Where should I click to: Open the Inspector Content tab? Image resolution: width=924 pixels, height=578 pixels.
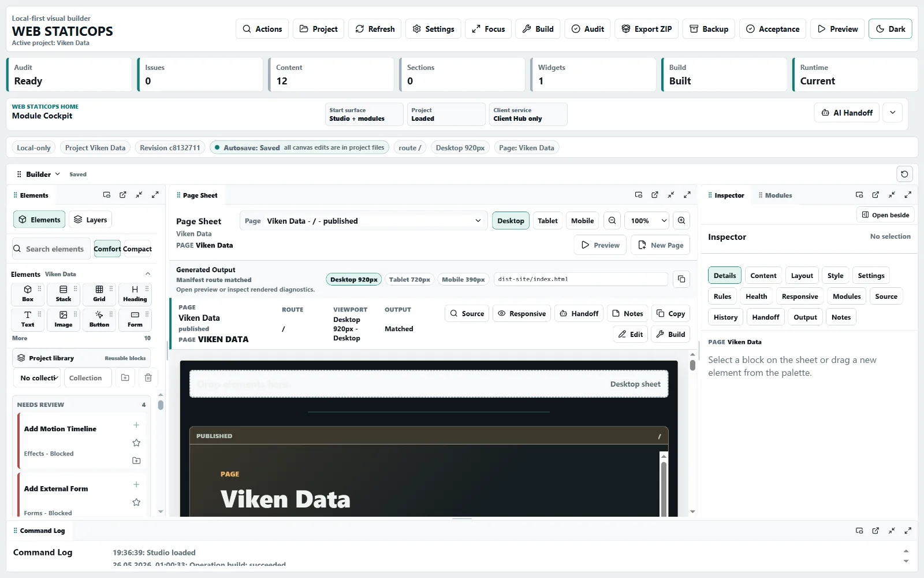[763, 276]
